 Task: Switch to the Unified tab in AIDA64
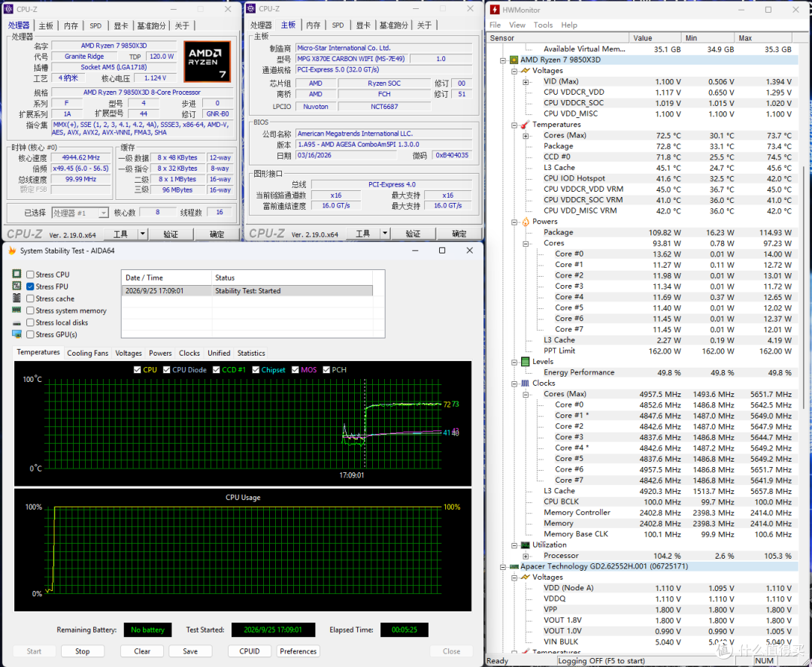[x=219, y=353]
